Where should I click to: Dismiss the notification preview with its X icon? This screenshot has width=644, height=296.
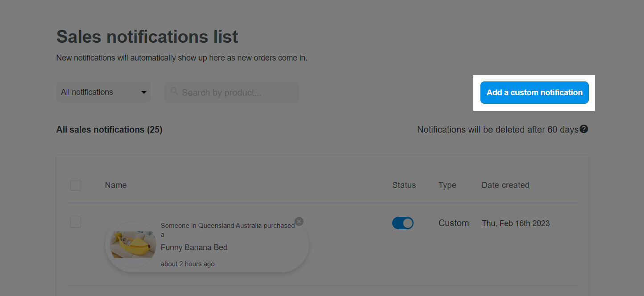299,221
